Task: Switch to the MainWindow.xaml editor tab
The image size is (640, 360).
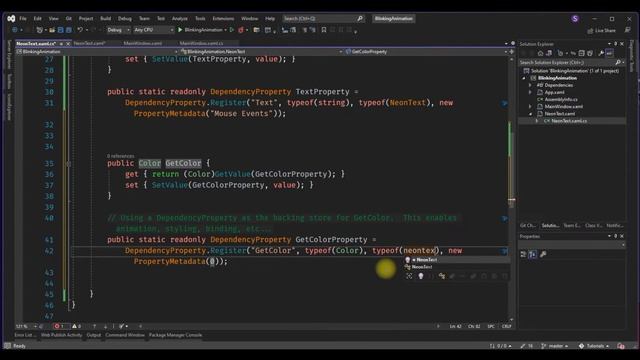Action: (142, 43)
